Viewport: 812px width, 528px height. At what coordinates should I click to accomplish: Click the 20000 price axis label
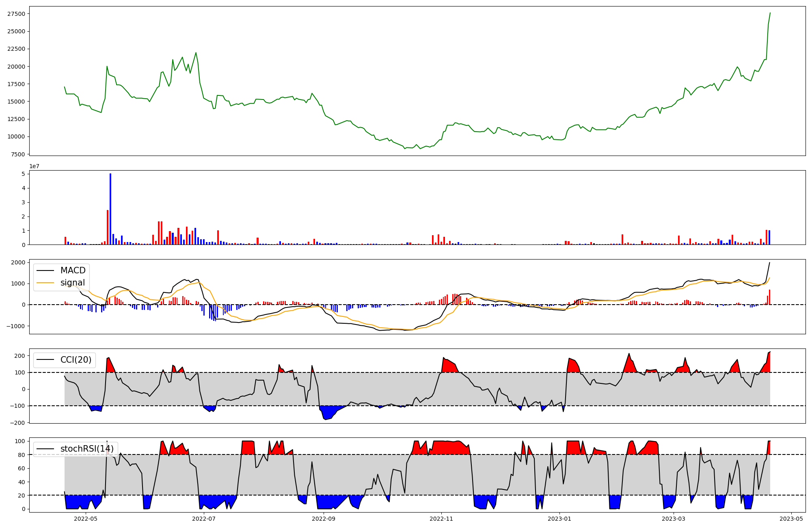[16, 67]
